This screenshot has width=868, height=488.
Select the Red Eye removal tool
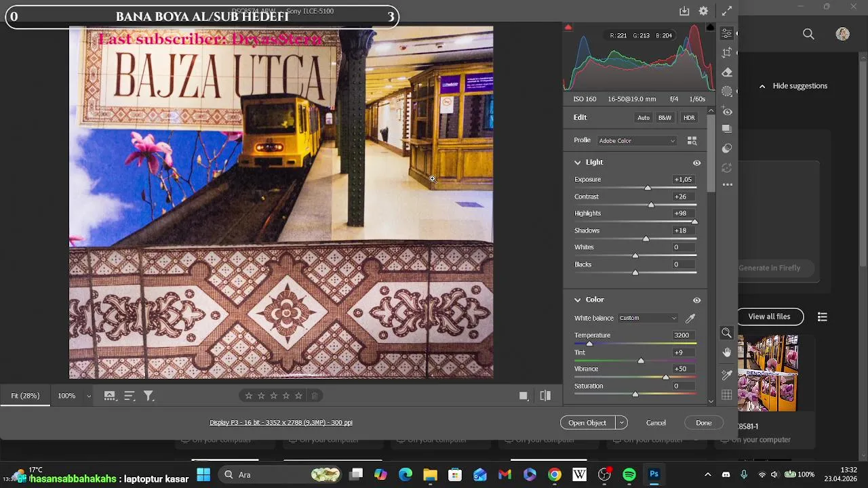[727, 110]
